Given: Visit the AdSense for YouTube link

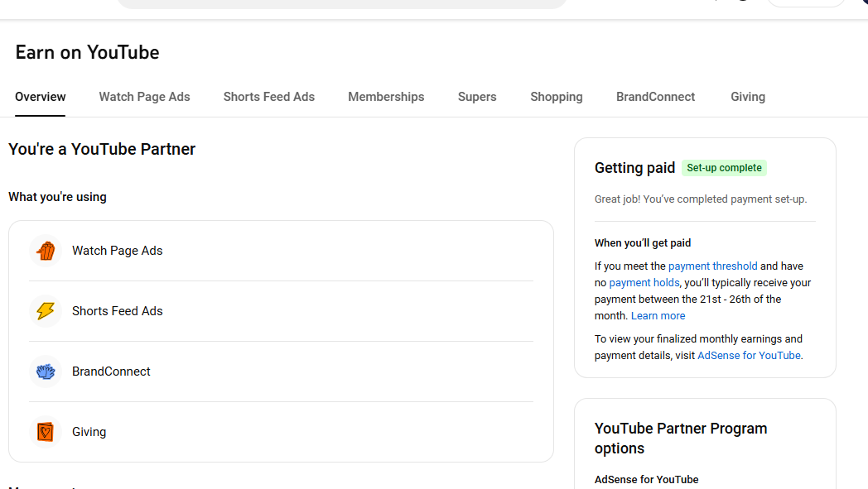Looking at the screenshot, I should pyautogui.click(x=749, y=356).
